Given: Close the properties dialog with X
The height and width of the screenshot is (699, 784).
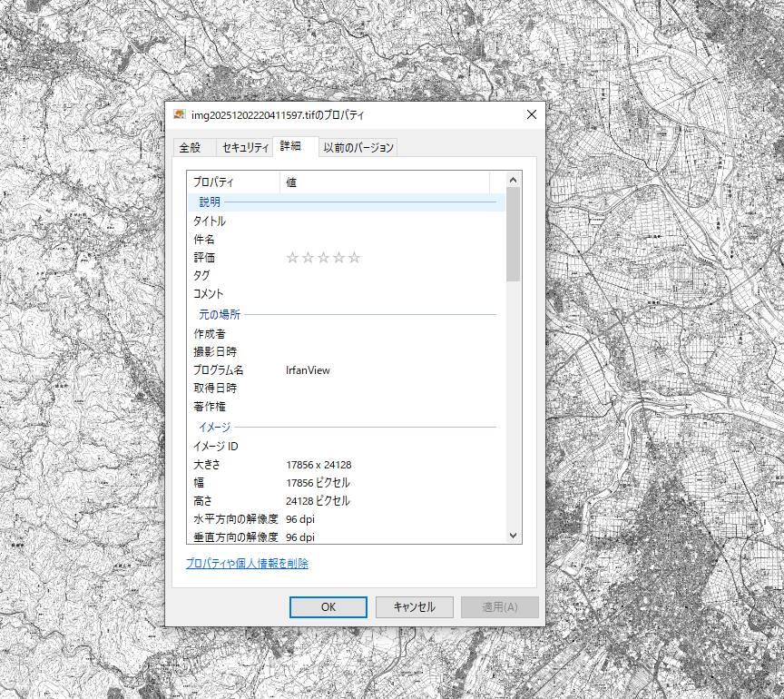Looking at the screenshot, I should click(x=532, y=114).
